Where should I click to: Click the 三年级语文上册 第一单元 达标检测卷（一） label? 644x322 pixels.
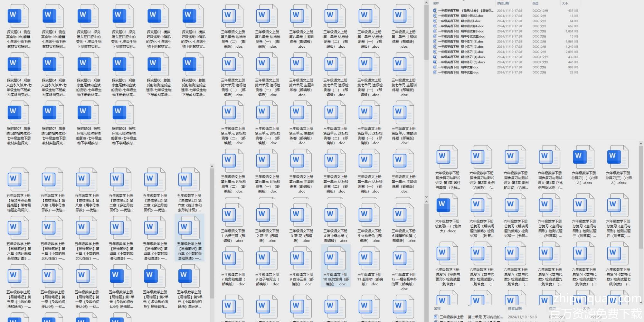pos(370,184)
